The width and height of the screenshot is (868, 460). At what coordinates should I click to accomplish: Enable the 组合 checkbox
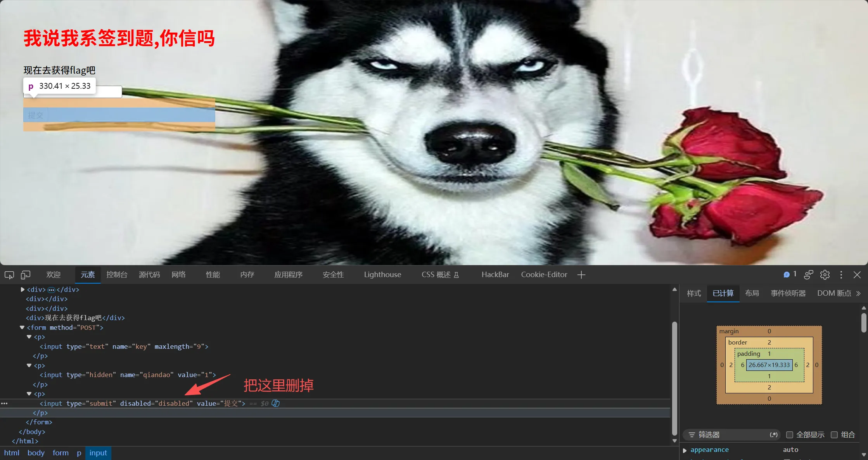(834, 435)
